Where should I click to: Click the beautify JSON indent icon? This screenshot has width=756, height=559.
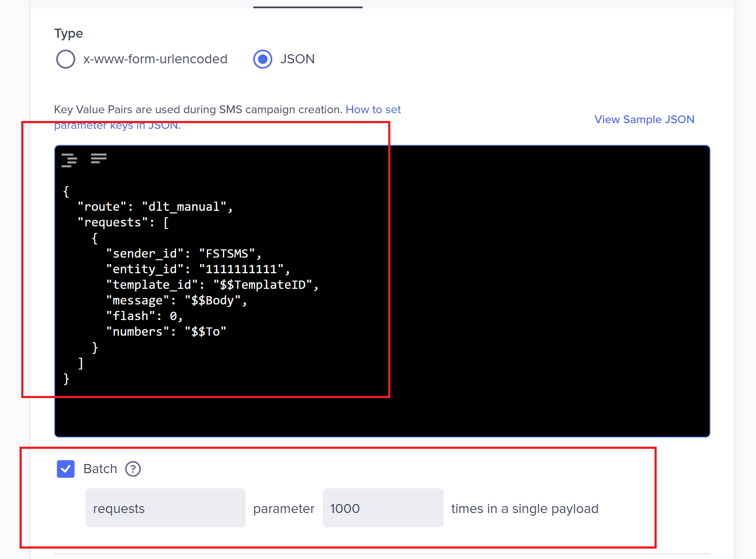tap(69, 160)
